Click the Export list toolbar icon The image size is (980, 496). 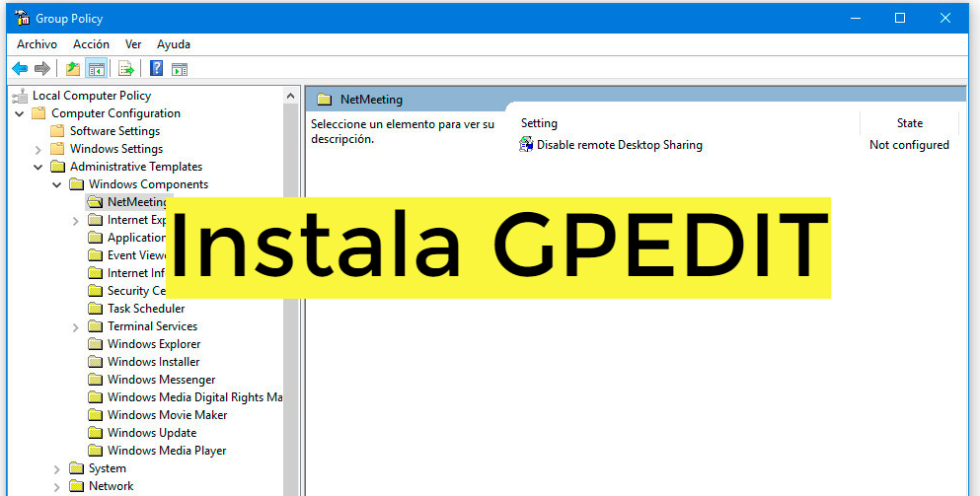point(126,69)
